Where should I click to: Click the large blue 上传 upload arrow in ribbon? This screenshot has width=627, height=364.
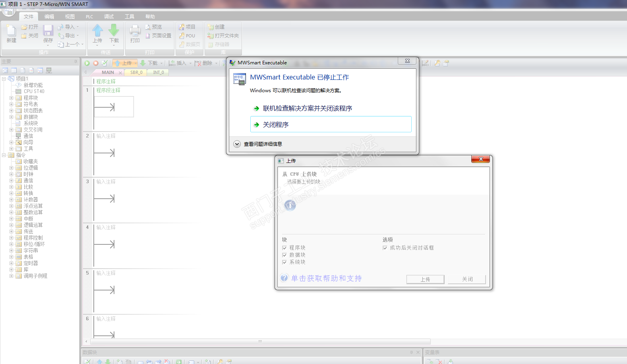click(x=97, y=30)
